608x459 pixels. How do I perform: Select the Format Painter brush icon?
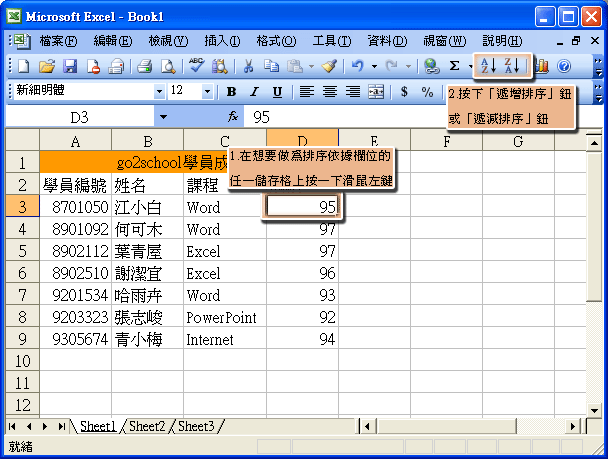point(329,67)
